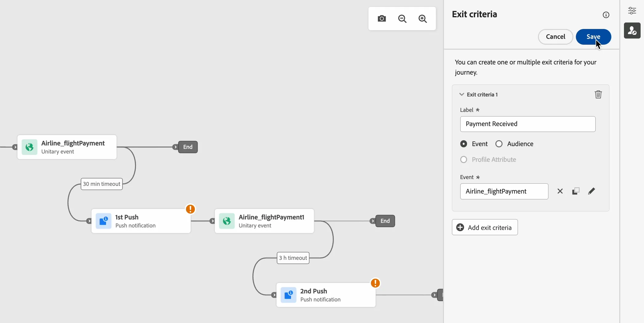Click the 'Exit criteria' panel heading

coord(474,14)
